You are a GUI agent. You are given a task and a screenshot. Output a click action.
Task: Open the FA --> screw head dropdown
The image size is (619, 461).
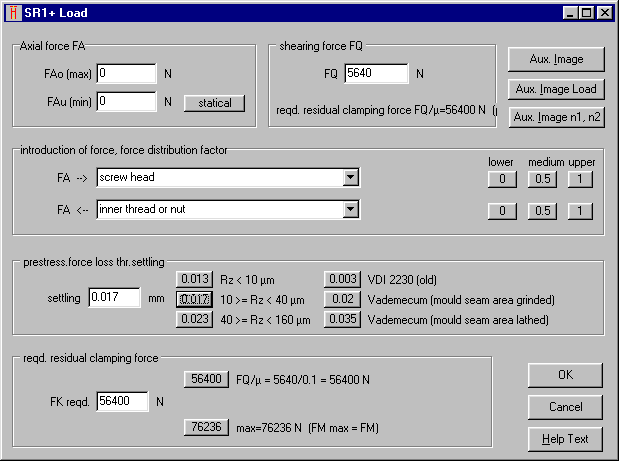tap(350, 178)
